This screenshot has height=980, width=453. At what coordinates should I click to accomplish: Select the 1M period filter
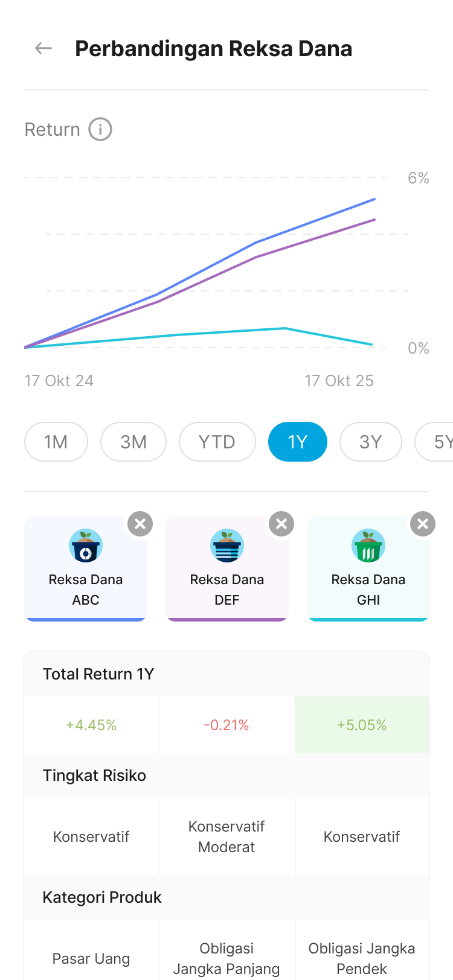point(56,442)
